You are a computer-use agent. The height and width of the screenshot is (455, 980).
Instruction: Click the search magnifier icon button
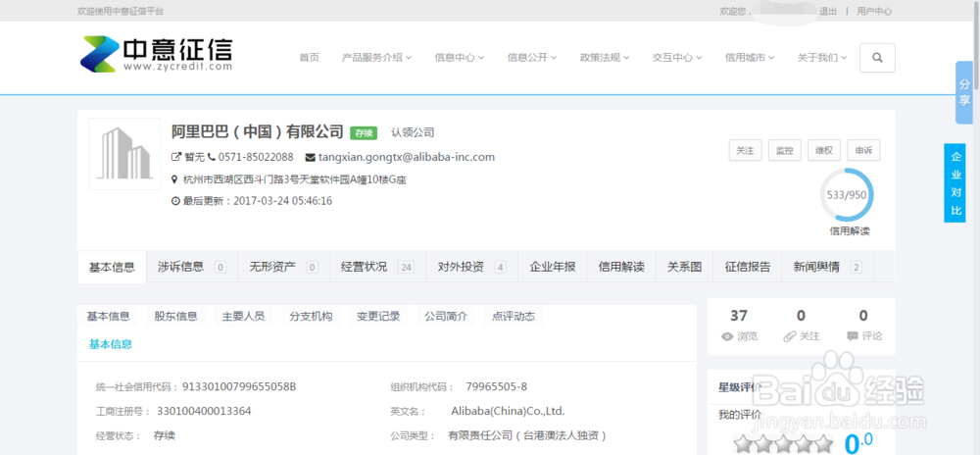pos(877,58)
